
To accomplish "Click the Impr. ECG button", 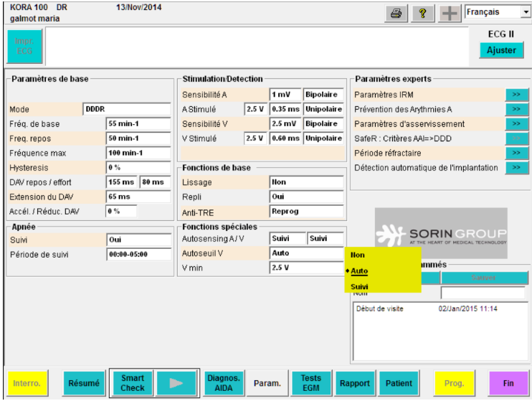I will click(24, 46).
